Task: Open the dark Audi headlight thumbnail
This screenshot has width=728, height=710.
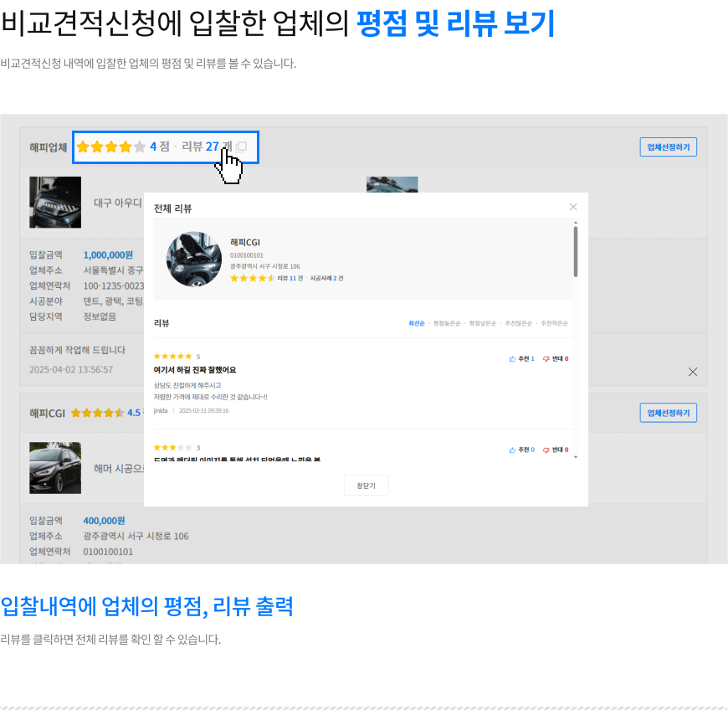Action: click(55, 202)
